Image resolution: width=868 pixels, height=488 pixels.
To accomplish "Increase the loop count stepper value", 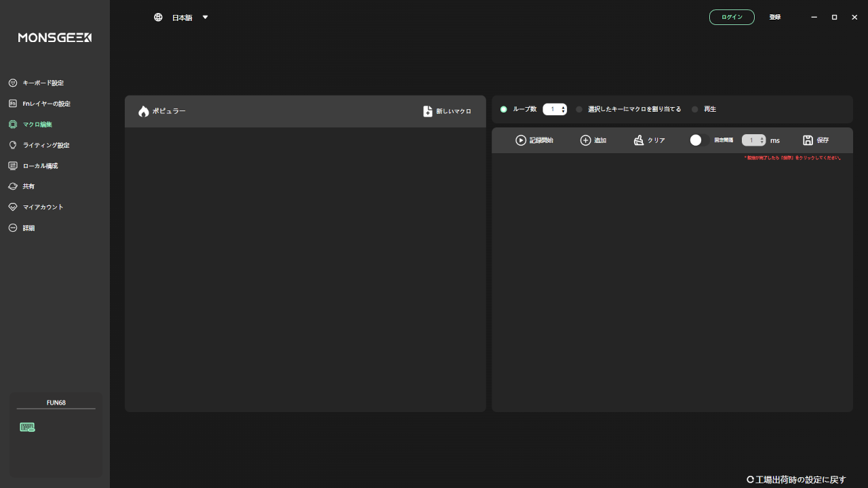I will tap(564, 107).
